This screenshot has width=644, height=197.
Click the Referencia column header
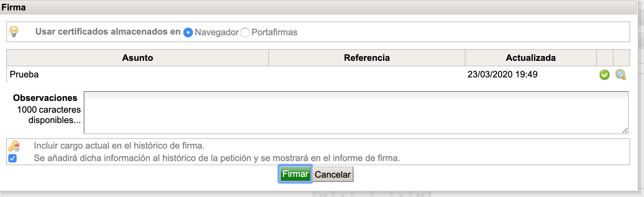(x=367, y=58)
